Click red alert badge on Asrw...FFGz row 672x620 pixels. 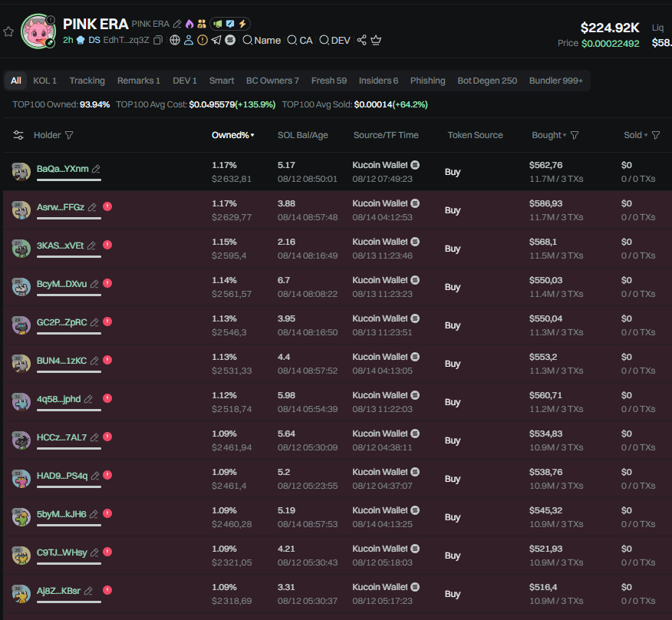pyautogui.click(x=107, y=206)
